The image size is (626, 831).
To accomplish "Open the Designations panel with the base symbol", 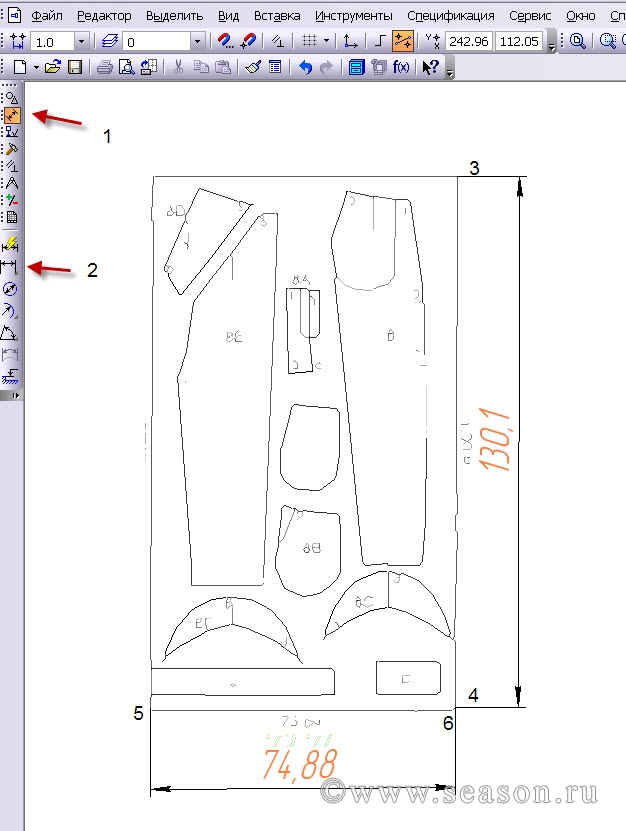I will coord(12,132).
